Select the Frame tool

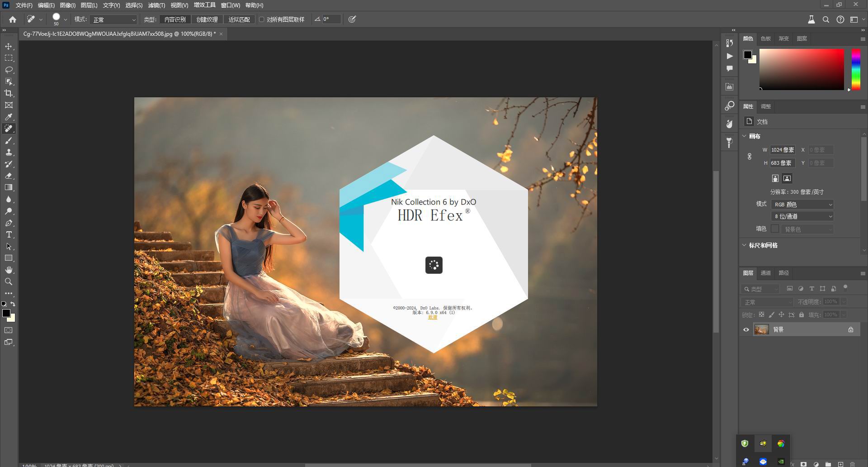(9, 105)
